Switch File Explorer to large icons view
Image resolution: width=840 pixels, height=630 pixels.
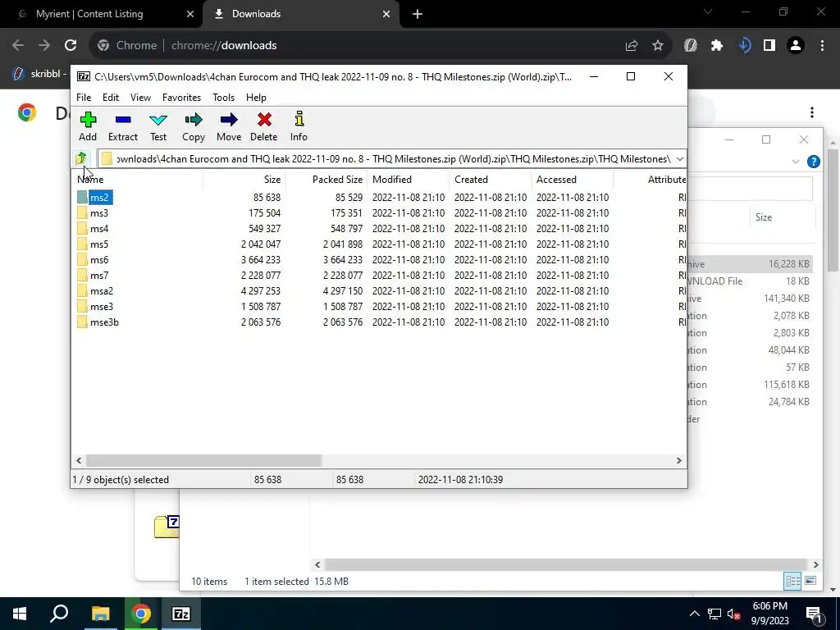tap(810, 582)
